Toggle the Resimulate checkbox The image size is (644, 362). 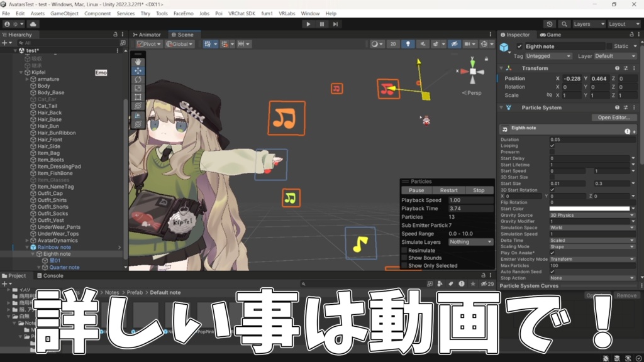[x=404, y=250]
